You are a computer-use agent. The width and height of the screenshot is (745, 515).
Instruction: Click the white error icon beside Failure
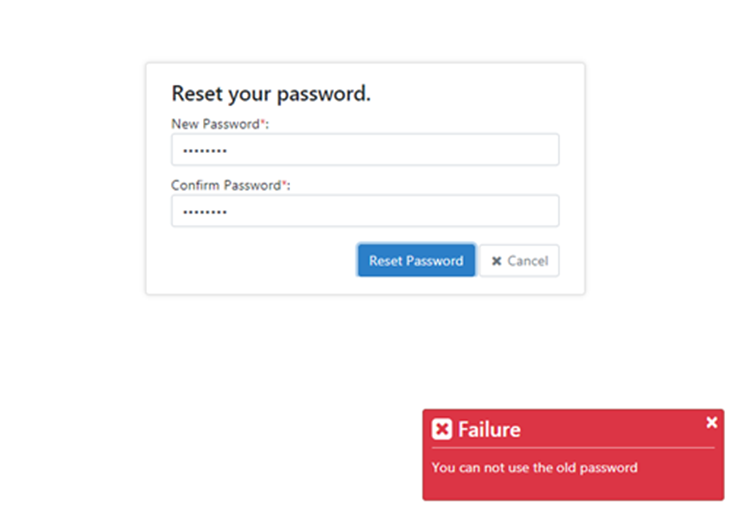[442, 429]
